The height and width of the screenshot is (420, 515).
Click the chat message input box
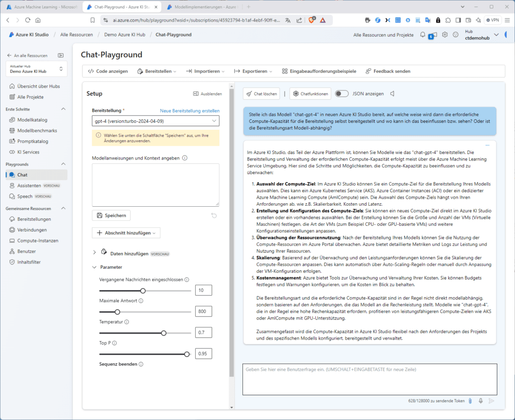370,379
